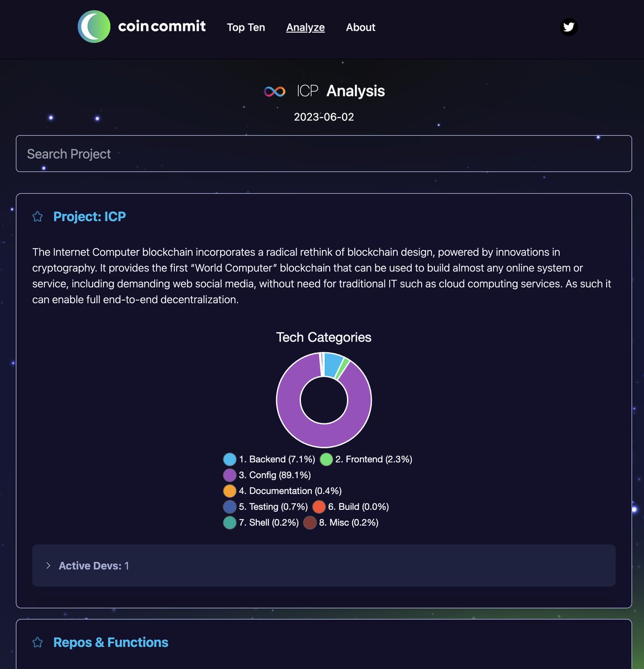Image resolution: width=644 pixels, height=669 pixels.
Task: Expand the Active Devs row chevron
Action: [48, 565]
